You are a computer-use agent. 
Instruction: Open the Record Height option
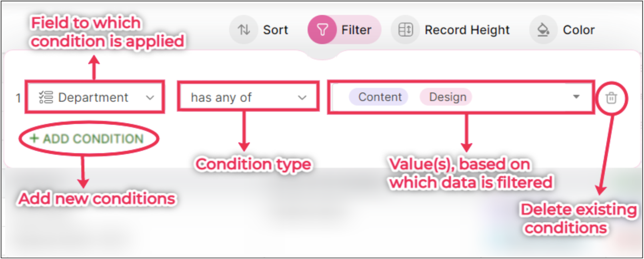click(467, 30)
